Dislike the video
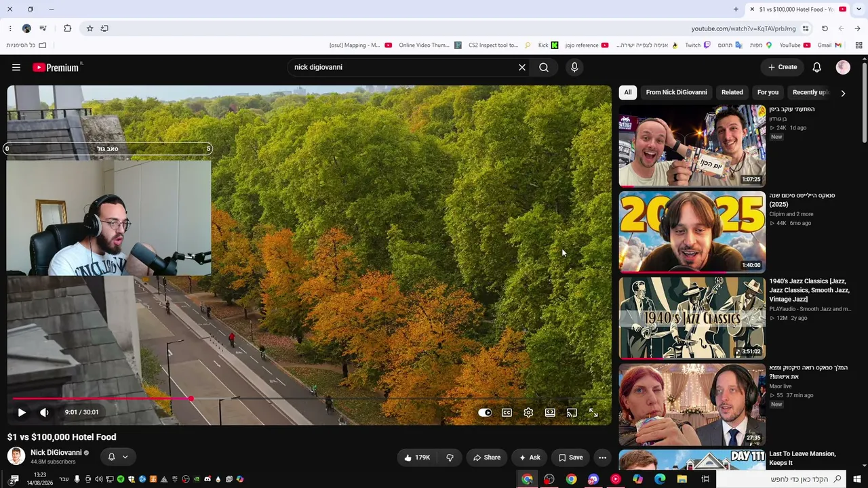 coord(450,457)
